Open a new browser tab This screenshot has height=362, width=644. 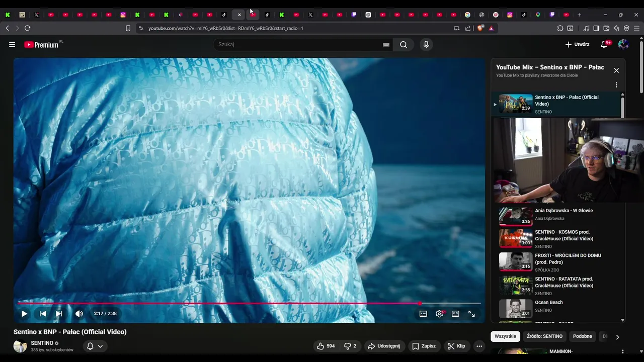click(579, 15)
